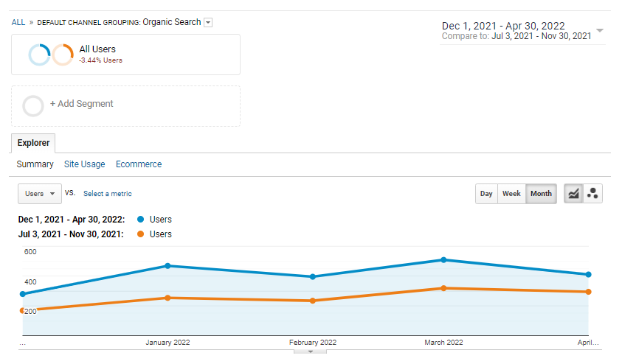Toggle the Day granularity button
The height and width of the screenshot is (364, 622).
(x=486, y=194)
